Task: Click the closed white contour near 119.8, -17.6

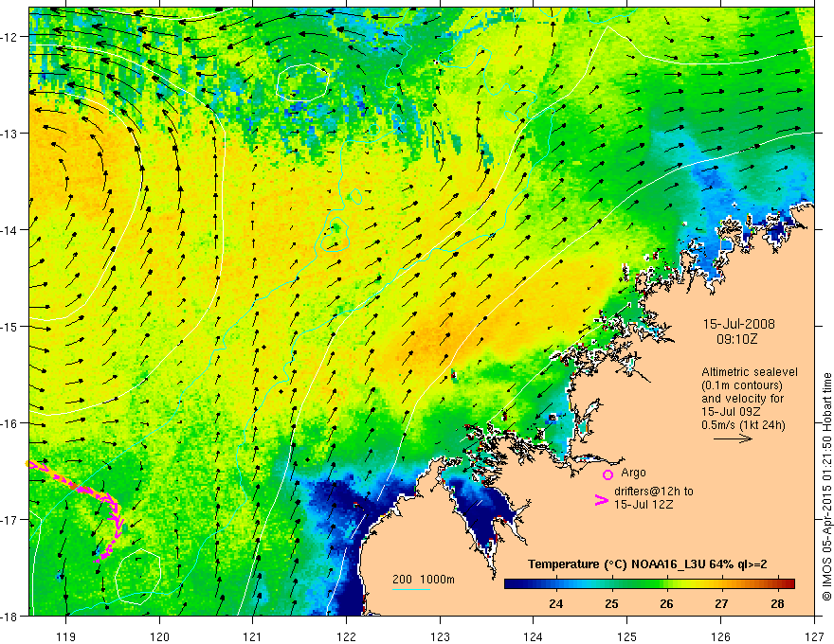Action: click(x=137, y=577)
